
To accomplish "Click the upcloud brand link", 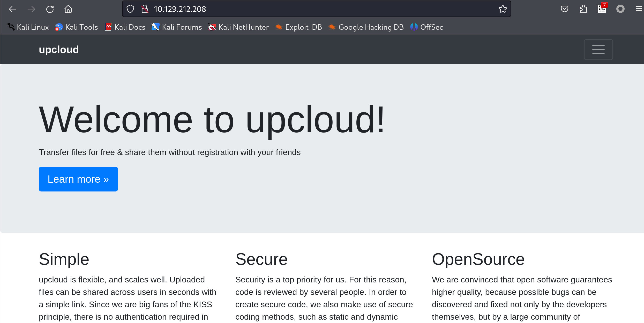I will pyautogui.click(x=59, y=50).
